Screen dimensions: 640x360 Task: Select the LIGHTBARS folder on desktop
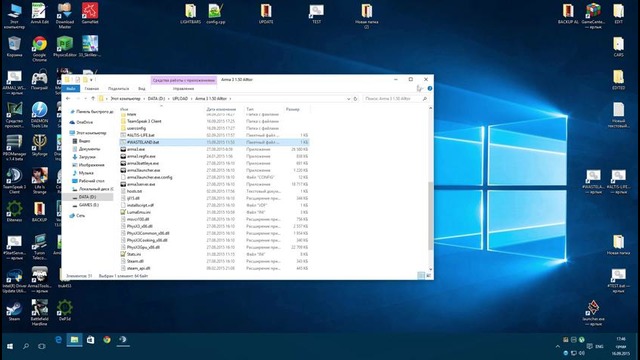point(191,14)
